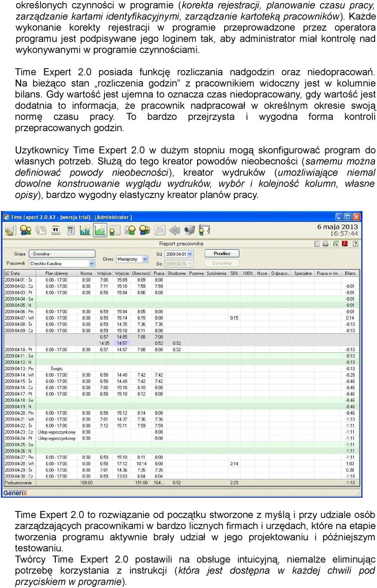Open the two-users icon after the schedule grid icon

(130, 230)
